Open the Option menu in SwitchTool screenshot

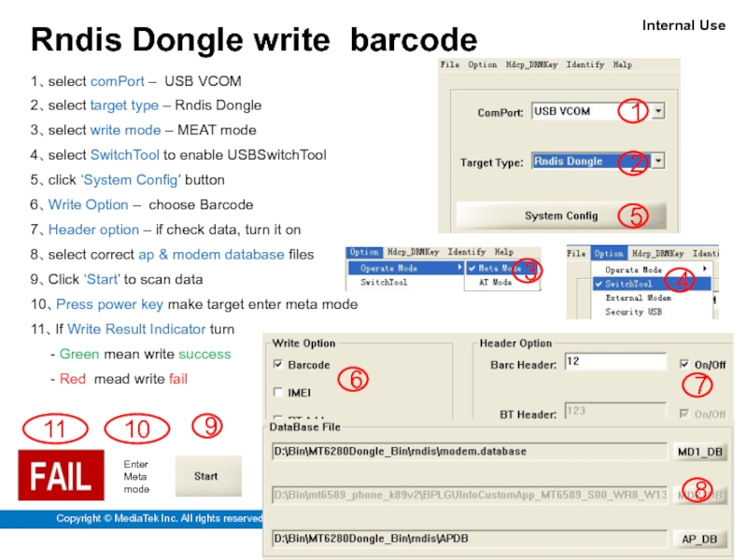point(609,253)
